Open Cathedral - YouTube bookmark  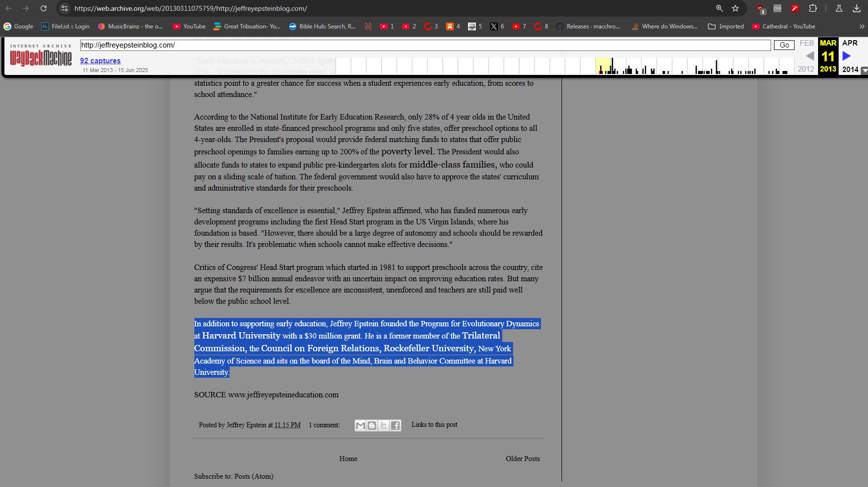[783, 26]
